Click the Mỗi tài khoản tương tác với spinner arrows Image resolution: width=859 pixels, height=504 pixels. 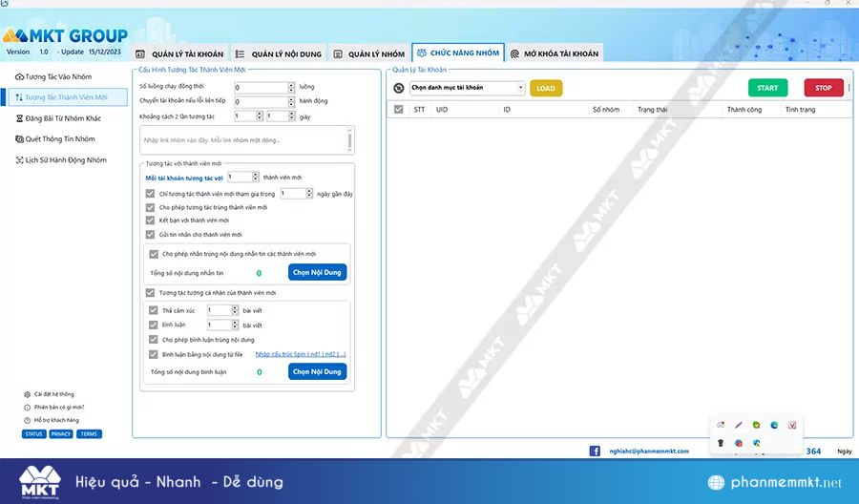click(255, 177)
